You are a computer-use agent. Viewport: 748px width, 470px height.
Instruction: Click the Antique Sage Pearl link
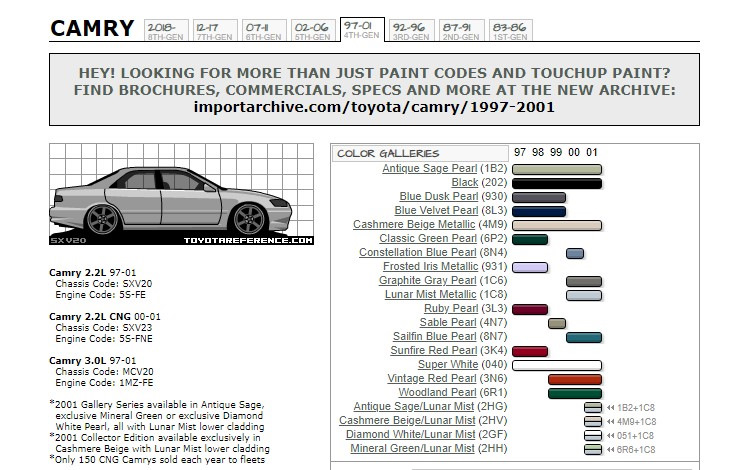click(429, 168)
